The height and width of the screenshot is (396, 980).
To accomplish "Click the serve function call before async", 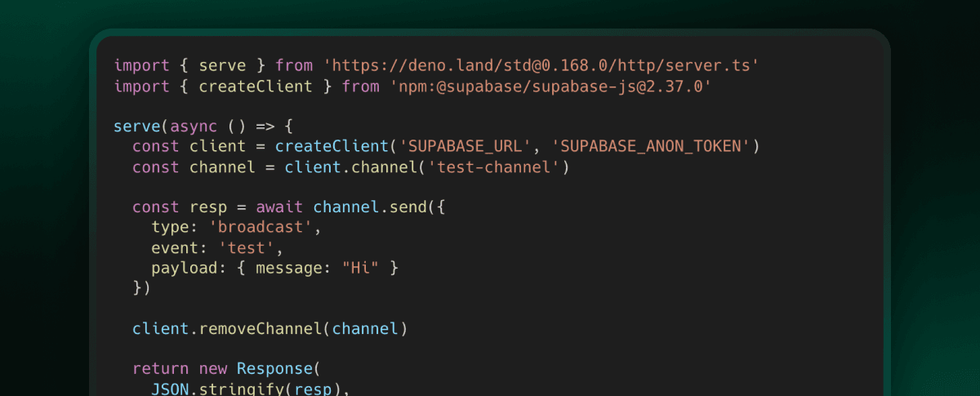I will [136, 127].
